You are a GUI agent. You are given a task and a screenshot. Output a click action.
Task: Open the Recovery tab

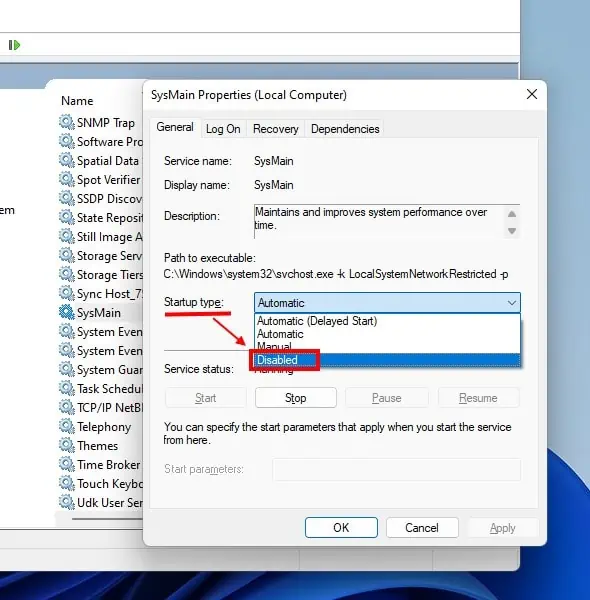pos(275,129)
